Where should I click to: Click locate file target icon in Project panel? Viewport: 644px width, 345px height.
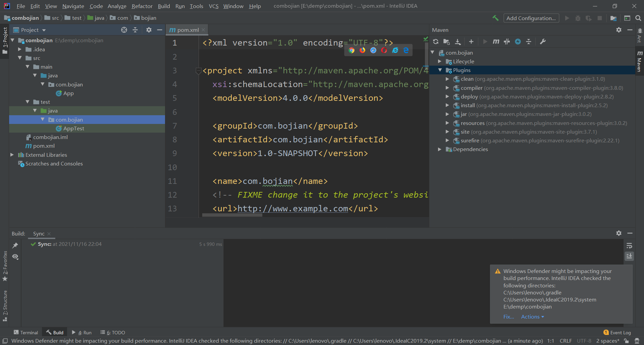coord(124,30)
